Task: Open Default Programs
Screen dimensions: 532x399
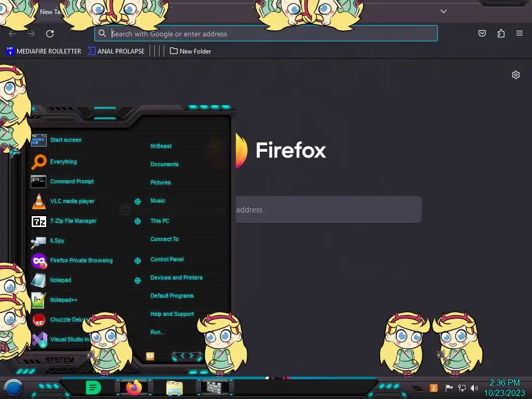Action: coord(171,296)
